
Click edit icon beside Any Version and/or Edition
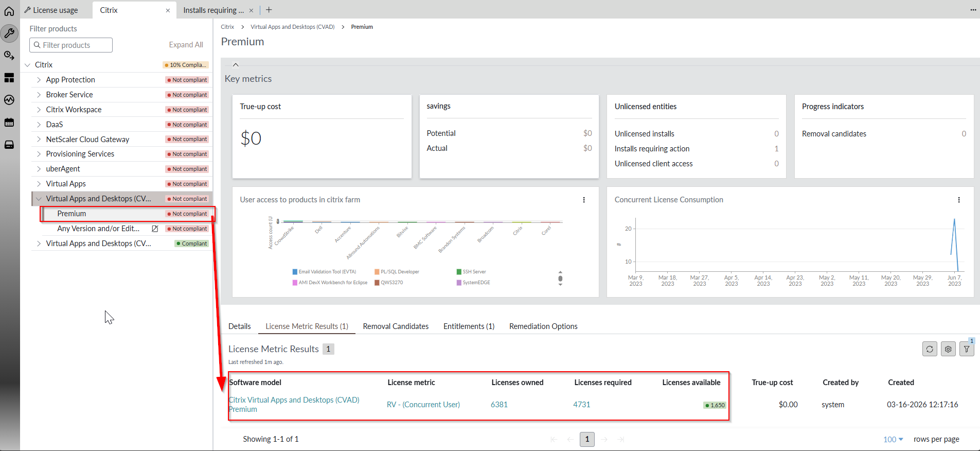155,229
